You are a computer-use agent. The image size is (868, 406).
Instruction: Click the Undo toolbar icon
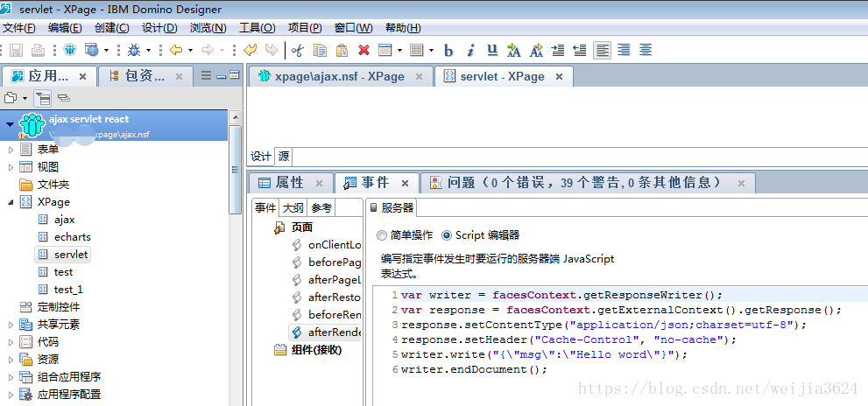(251, 51)
